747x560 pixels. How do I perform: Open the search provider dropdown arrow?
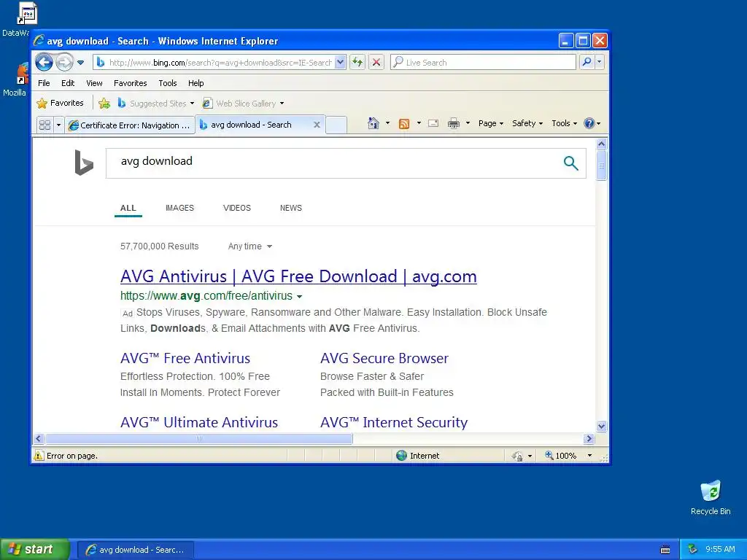pos(600,62)
